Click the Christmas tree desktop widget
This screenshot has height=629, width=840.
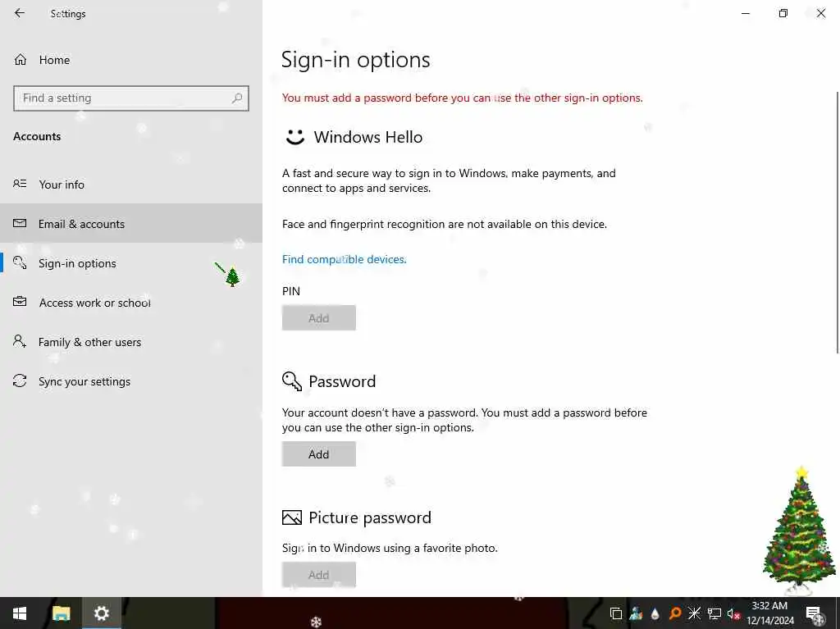pyautogui.click(x=799, y=531)
